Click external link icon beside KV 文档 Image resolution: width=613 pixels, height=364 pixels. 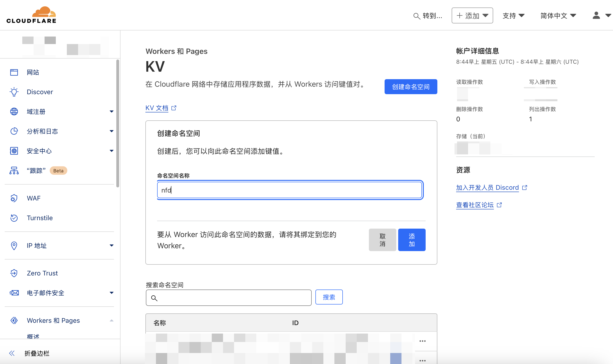coord(174,108)
